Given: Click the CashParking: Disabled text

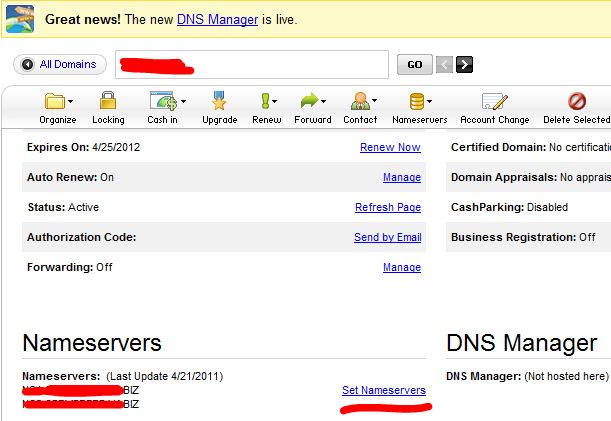Looking at the screenshot, I should [x=509, y=207].
